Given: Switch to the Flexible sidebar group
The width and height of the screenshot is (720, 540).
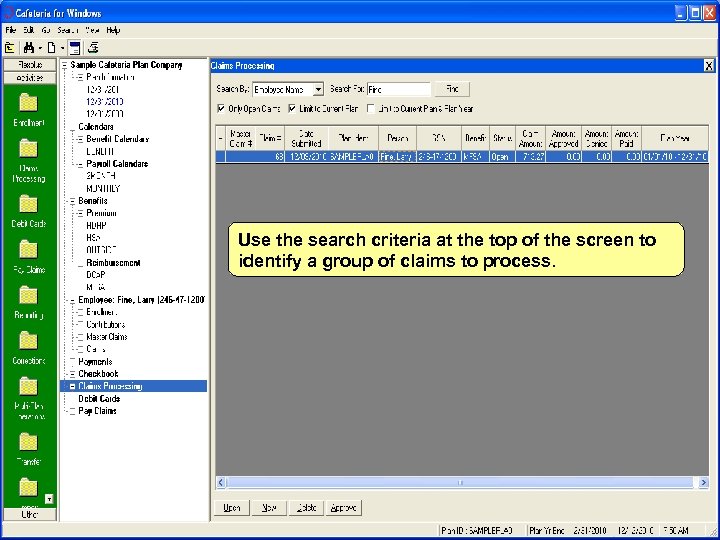Looking at the screenshot, I should pyautogui.click(x=30, y=65).
